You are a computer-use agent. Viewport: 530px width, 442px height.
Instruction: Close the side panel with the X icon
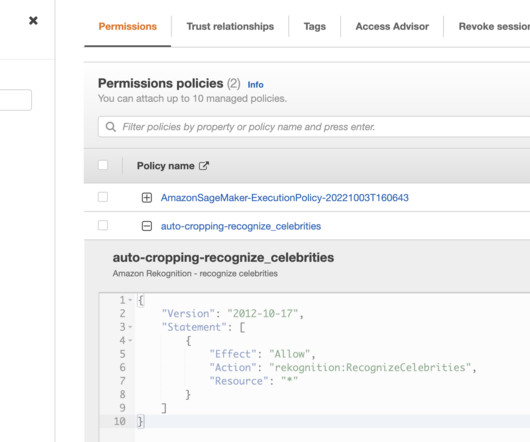coord(33,21)
